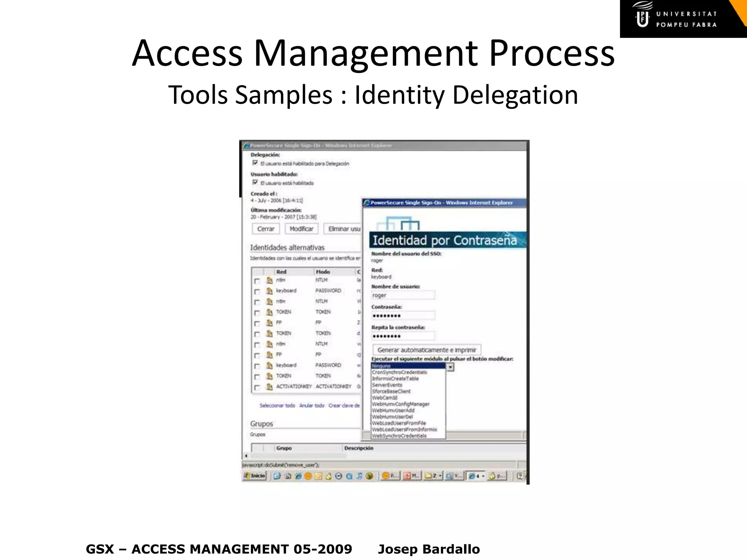Select WebLoadUsersFromInformix in the module list
The image size is (747, 560).
pos(408,429)
